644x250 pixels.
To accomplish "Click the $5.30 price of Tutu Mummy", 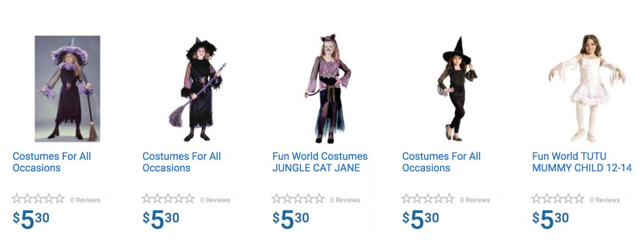I will point(551,219).
